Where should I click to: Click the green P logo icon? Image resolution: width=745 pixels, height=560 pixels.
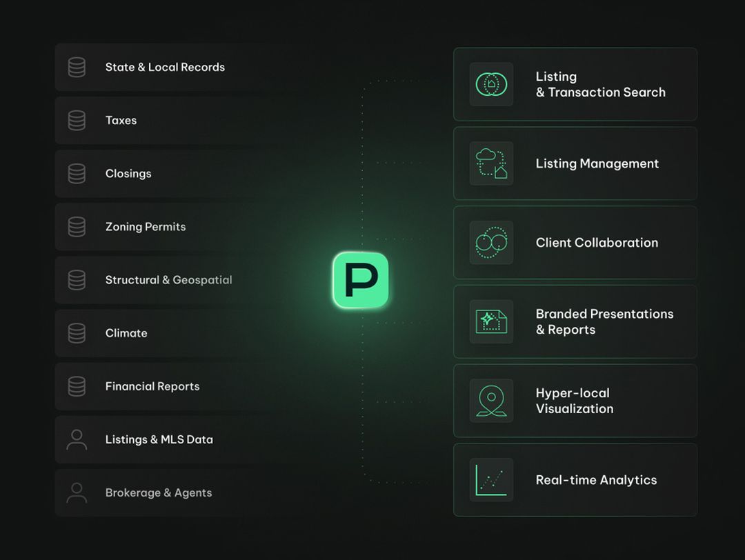[361, 280]
